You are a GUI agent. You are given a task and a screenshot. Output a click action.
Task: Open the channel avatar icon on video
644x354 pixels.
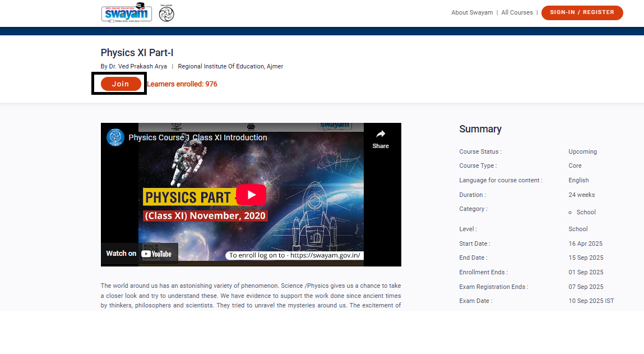pos(115,137)
